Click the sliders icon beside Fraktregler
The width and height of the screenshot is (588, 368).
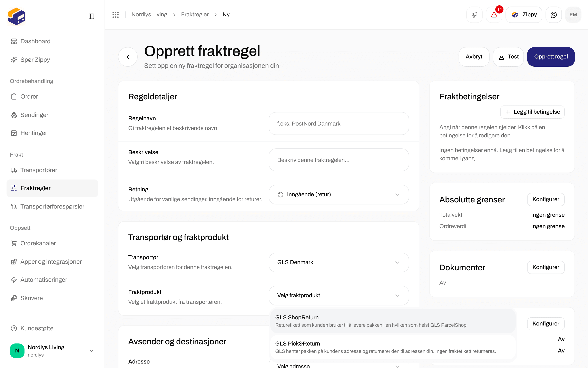pos(14,188)
